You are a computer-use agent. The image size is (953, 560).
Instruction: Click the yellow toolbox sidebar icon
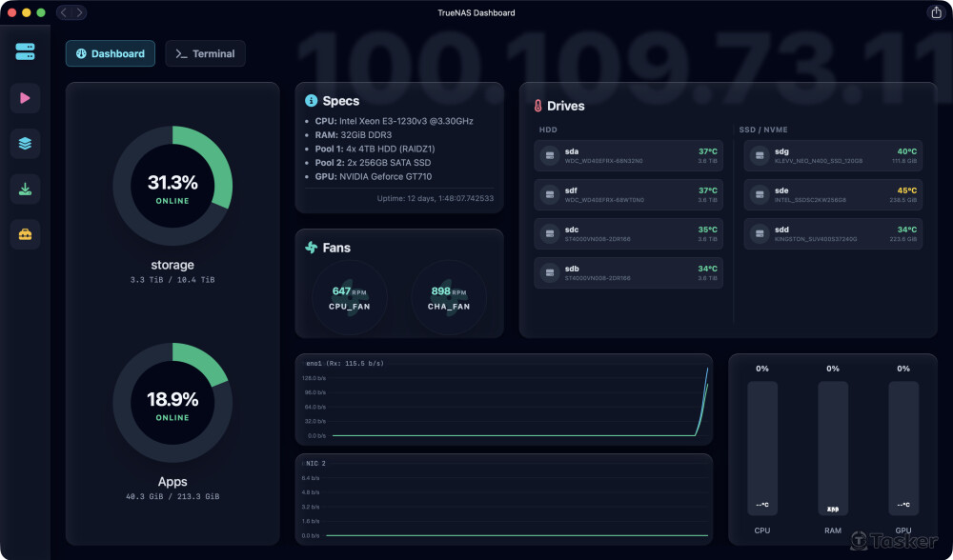click(x=25, y=234)
